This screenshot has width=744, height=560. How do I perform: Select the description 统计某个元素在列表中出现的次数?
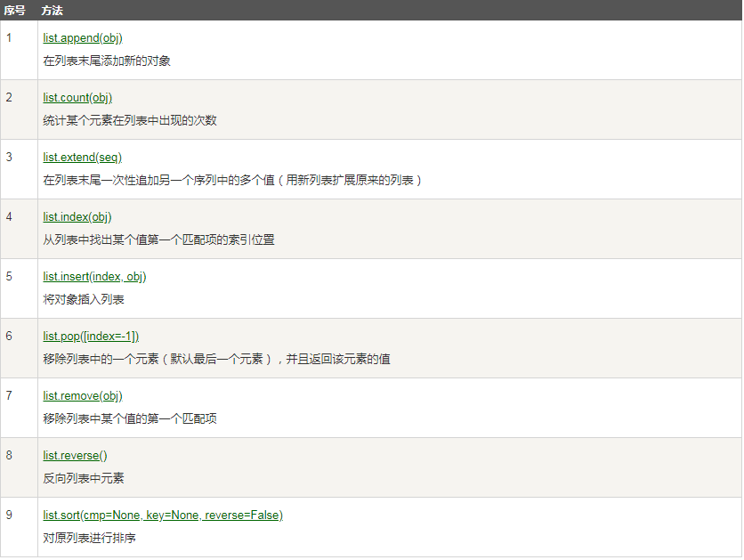[130, 120]
